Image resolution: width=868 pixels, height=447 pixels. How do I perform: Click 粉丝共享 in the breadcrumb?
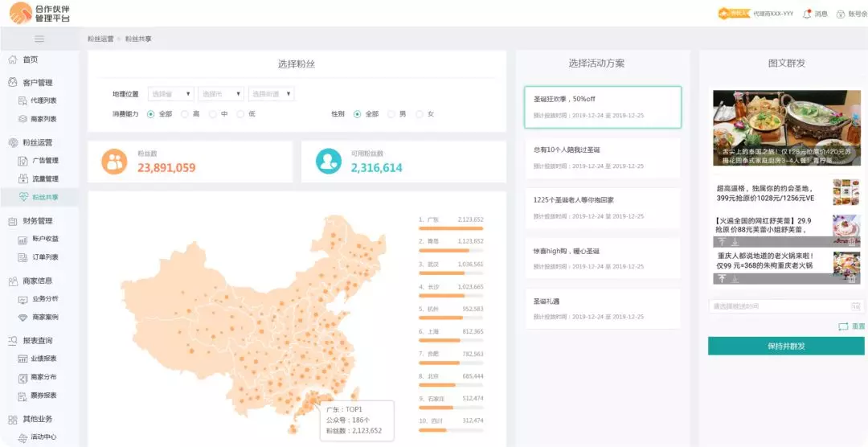[138, 39]
